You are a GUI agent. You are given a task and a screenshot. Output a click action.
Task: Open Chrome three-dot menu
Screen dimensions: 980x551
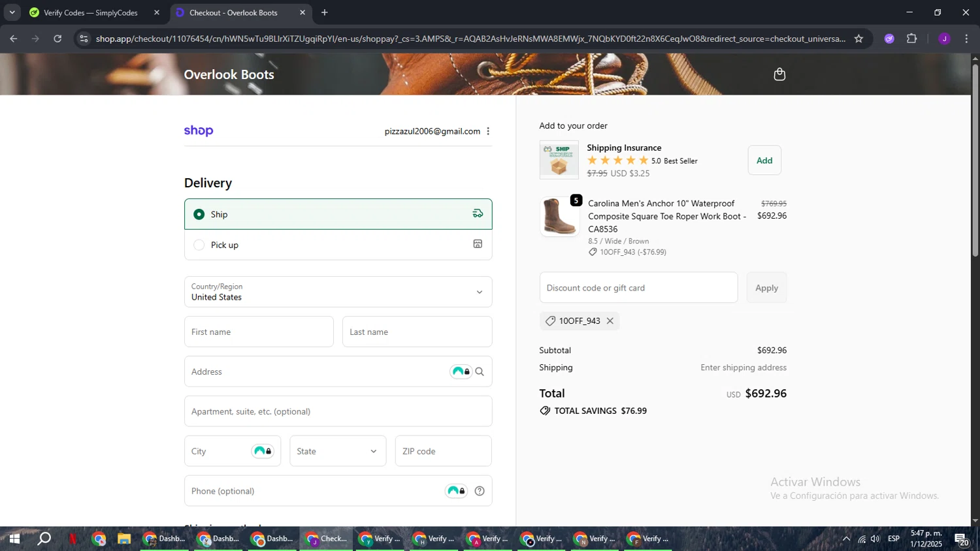966,39
